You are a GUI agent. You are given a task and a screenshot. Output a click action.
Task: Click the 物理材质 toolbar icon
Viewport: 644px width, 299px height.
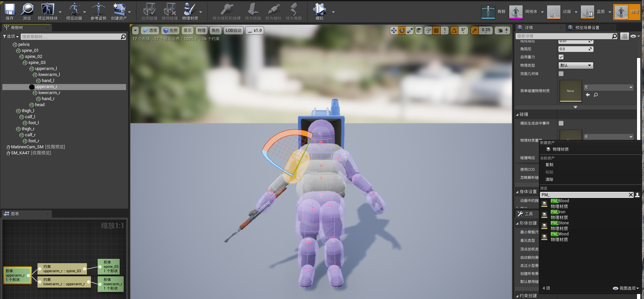190,10
